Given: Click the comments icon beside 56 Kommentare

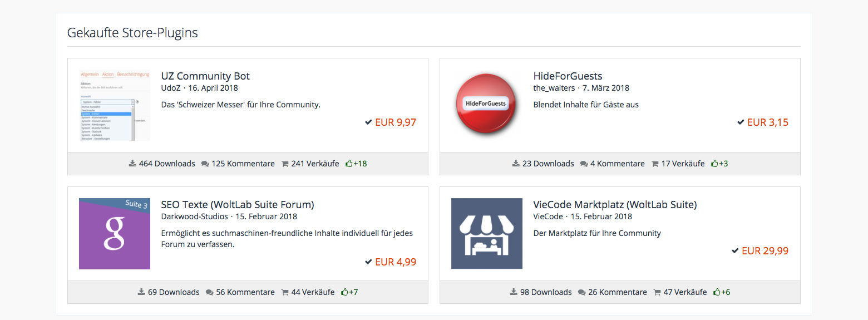Looking at the screenshot, I should pos(210,292).
